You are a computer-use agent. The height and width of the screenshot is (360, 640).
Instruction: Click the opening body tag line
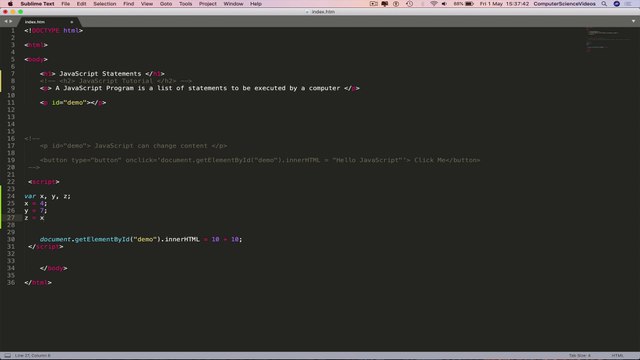point(36,60)
